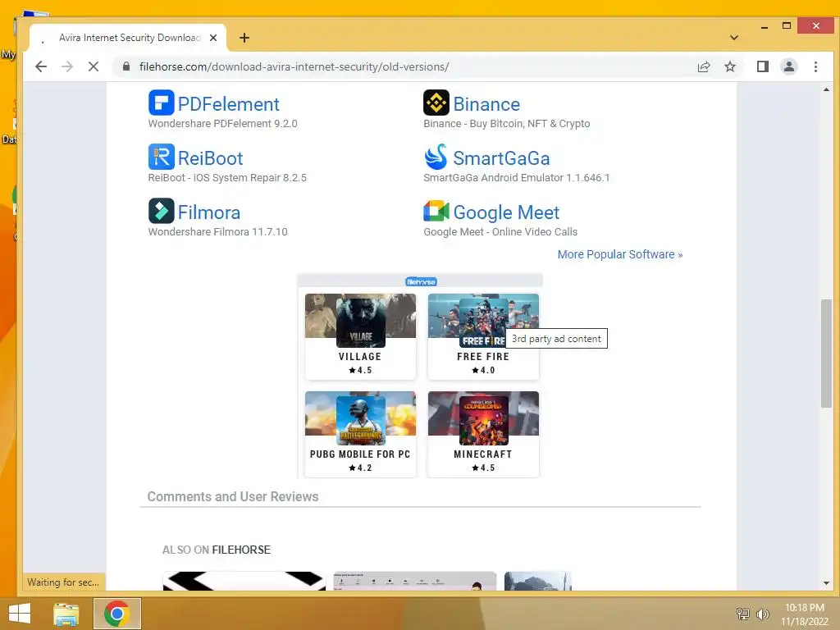Share this page from address bar
Screen dimensions: 840x630
(704, 66)
